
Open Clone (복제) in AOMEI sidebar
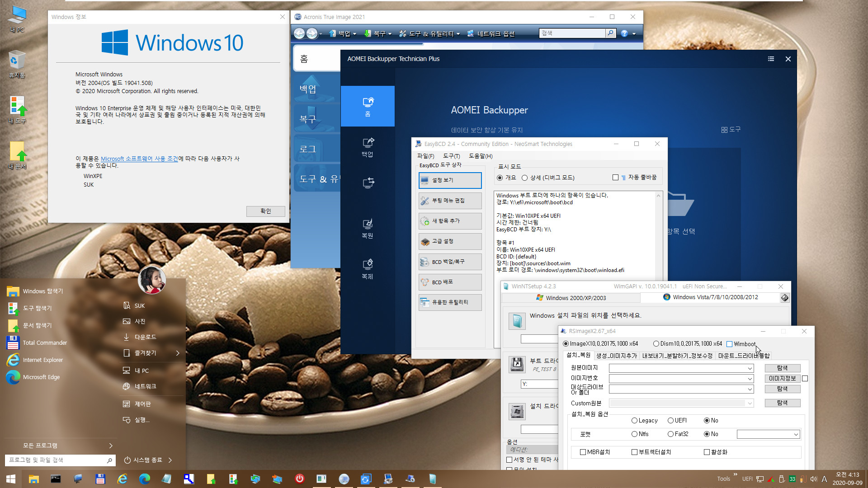pyautogui.click(x=368, y=269)
